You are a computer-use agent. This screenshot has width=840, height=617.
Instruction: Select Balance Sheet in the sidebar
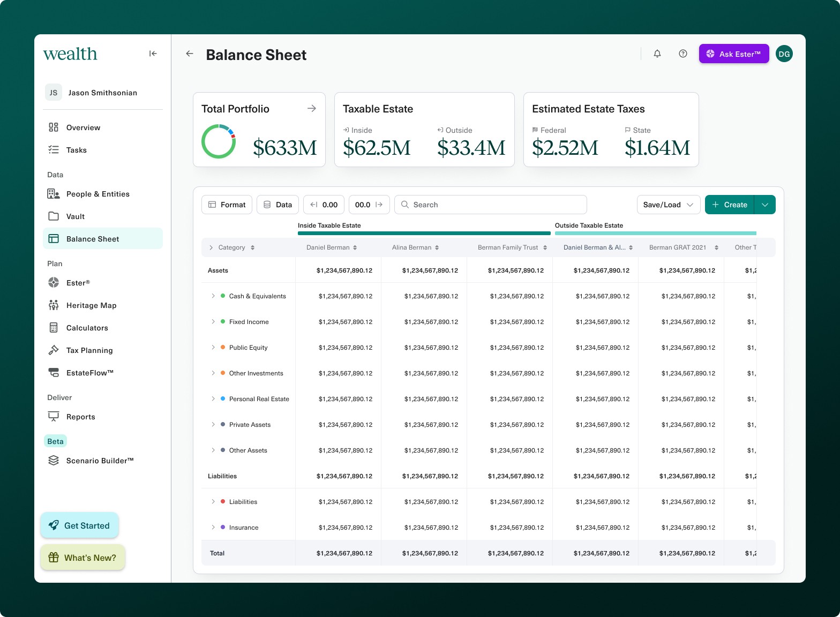103,238
